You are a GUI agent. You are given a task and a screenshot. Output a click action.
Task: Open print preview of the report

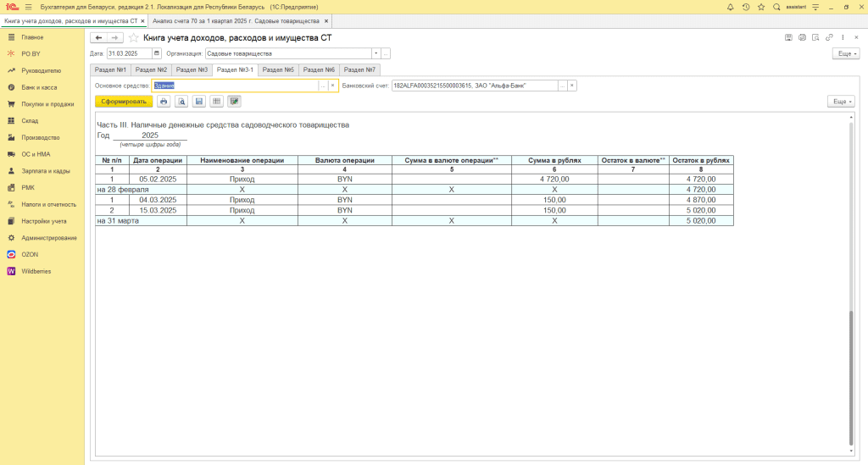[x=181, y=101]
